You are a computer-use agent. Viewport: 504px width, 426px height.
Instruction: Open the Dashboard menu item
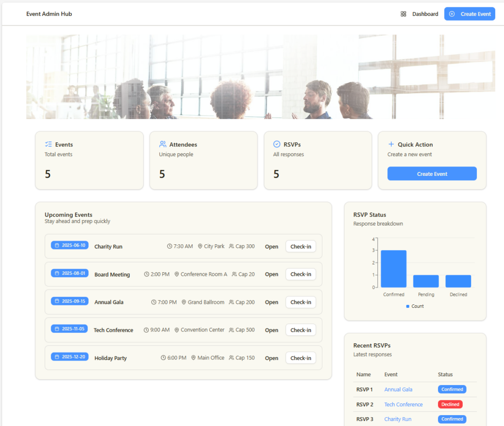(x=425, y=14)
